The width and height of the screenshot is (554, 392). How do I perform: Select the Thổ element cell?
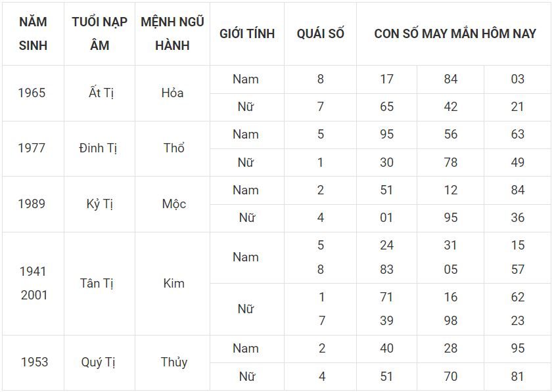[x=172, y=148]
